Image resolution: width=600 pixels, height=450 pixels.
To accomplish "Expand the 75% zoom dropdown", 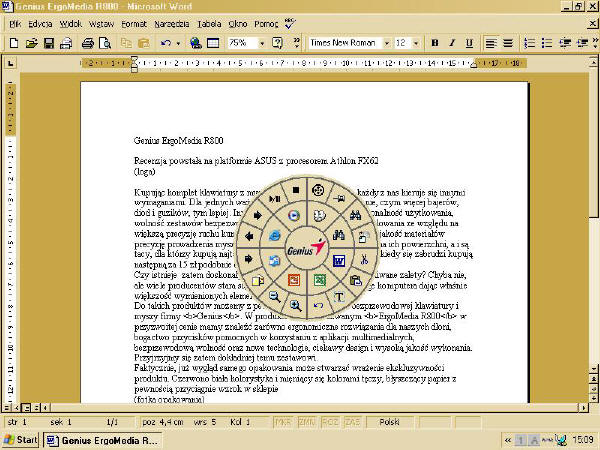I will 262,43.
